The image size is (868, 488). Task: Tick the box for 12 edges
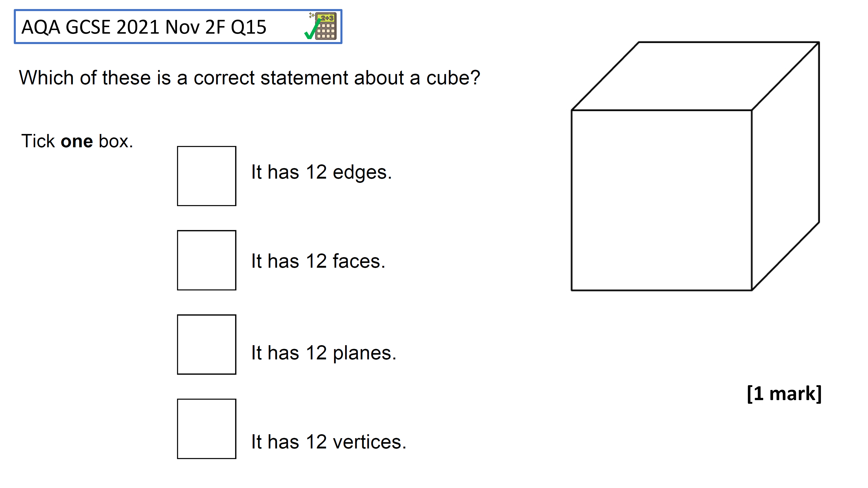coord(207,176)
